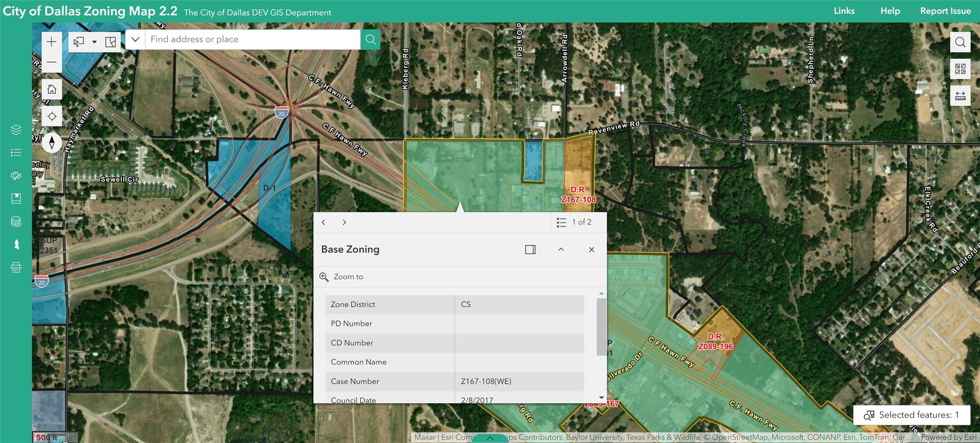Open search source dropdown chevron
The width and height of the screenshot is (980, 443).
pos(135,39)
